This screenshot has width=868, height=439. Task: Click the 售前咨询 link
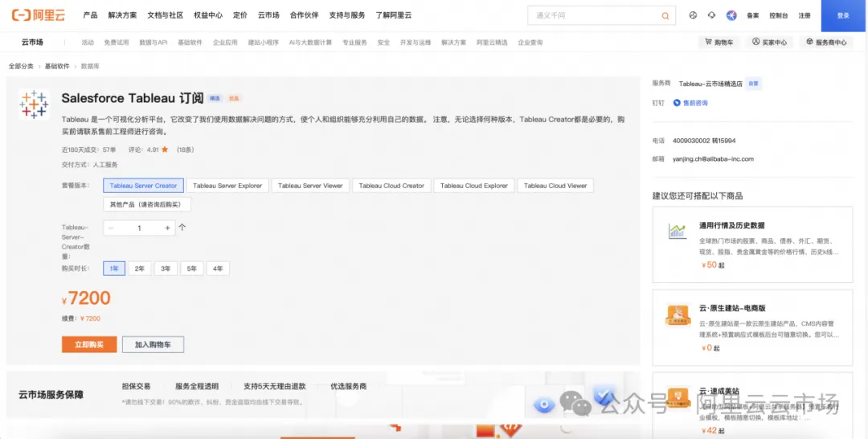[x=695, y=103]
